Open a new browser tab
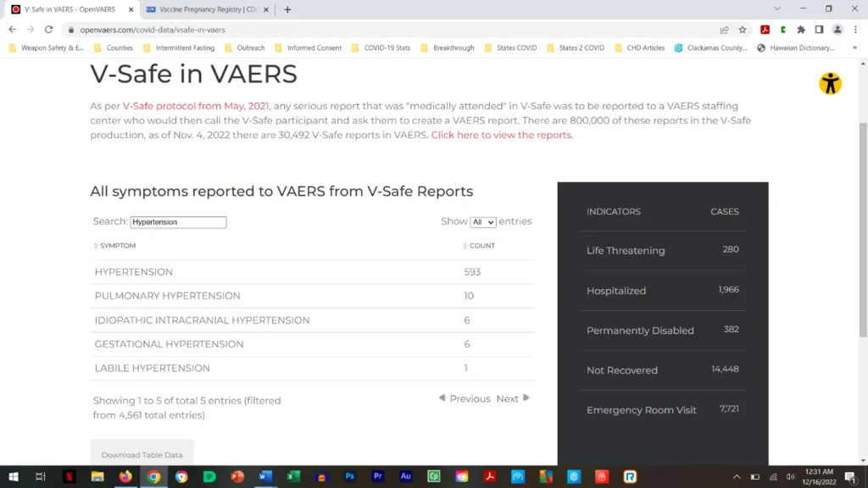The width and height of the screenshot is (868, 488). tap(287, 9)
